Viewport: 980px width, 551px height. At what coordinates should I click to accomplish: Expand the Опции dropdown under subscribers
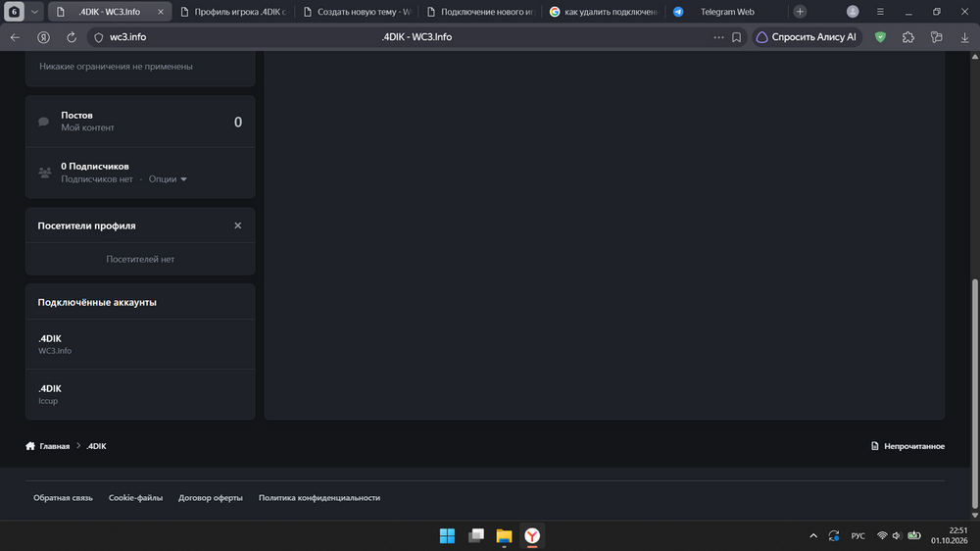coord(168,178)
